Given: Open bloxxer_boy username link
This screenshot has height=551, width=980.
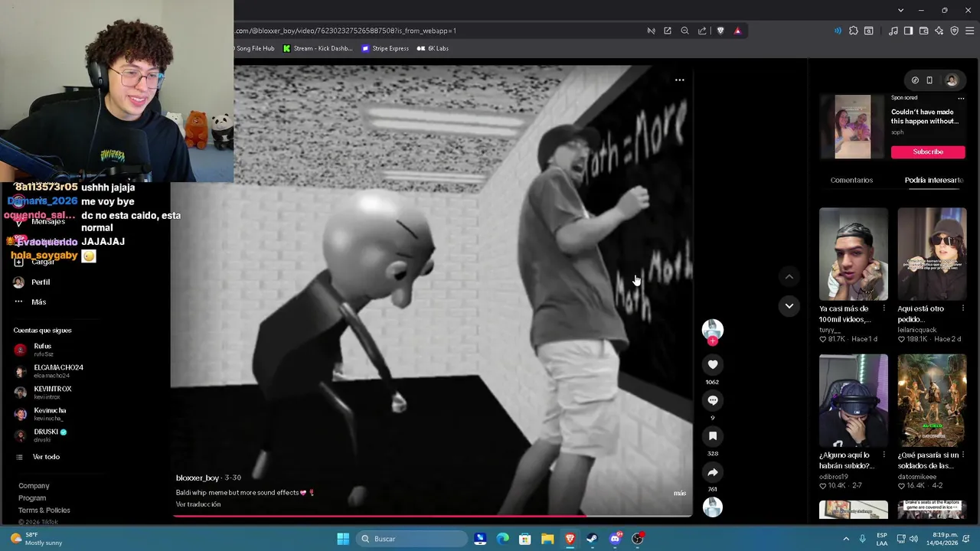Looking at the screenshot, I should click(x=198, y=478).
